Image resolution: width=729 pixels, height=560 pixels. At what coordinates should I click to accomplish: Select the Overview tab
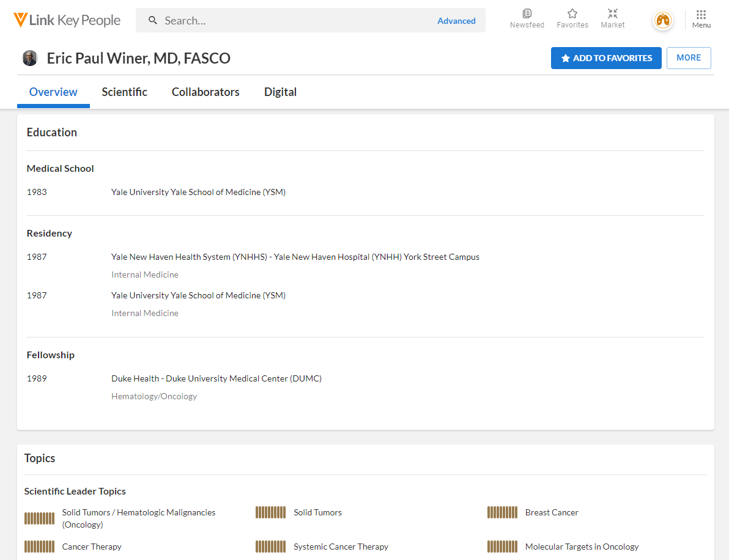click(x=53, y=92)
